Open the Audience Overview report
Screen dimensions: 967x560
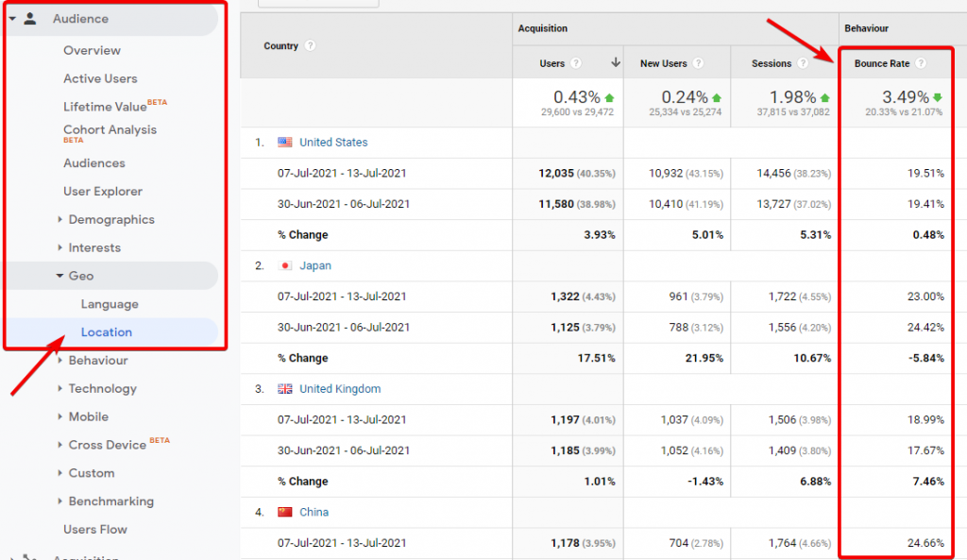pyautogui.click(x=92, y=51)
